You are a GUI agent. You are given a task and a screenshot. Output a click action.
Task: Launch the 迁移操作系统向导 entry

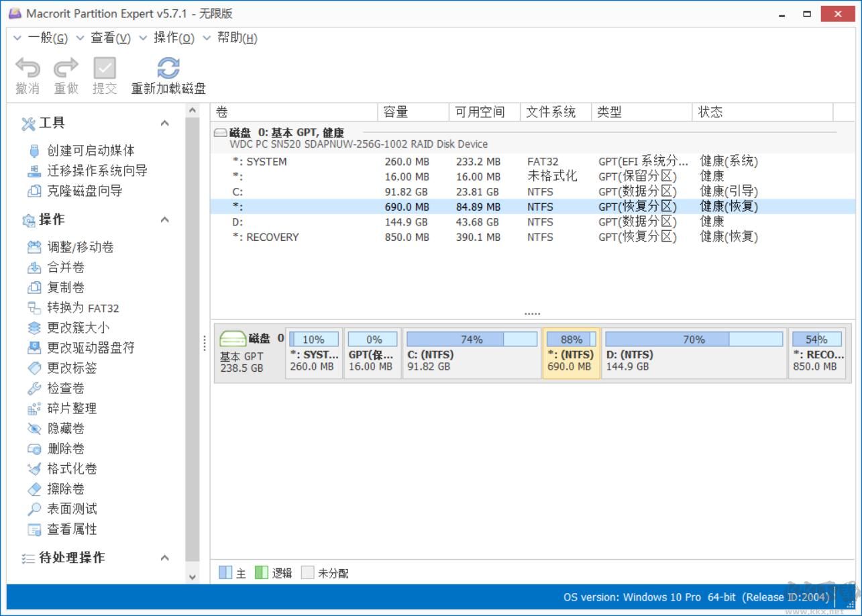click(x=34, y=170)
